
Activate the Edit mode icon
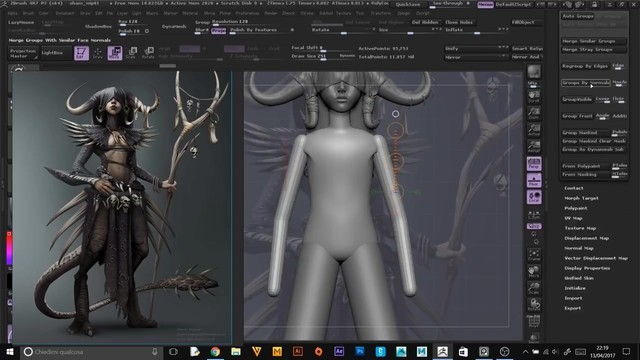tap(81, 53)
